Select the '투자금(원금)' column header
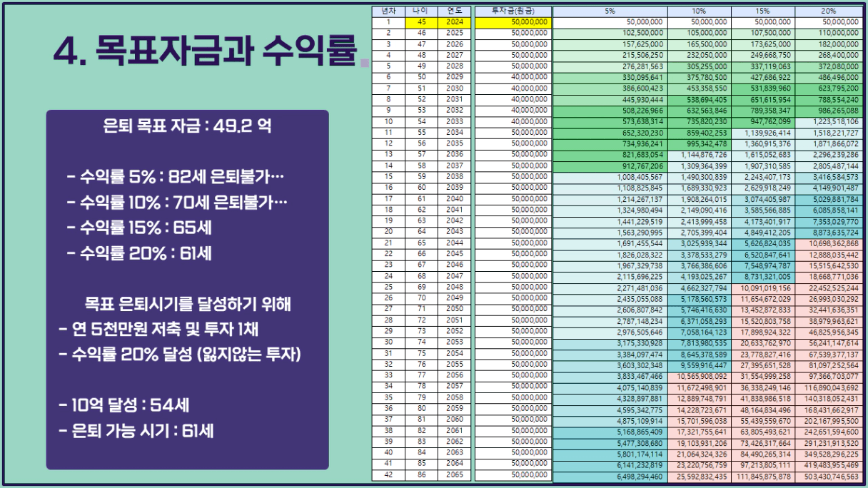Viewport: 868px width, 488px height. [513, 11]
